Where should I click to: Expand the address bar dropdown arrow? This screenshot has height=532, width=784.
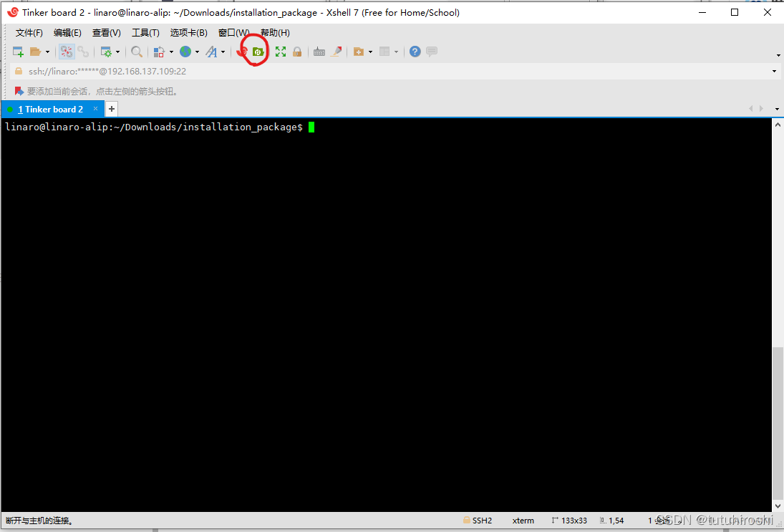[774, 72]
